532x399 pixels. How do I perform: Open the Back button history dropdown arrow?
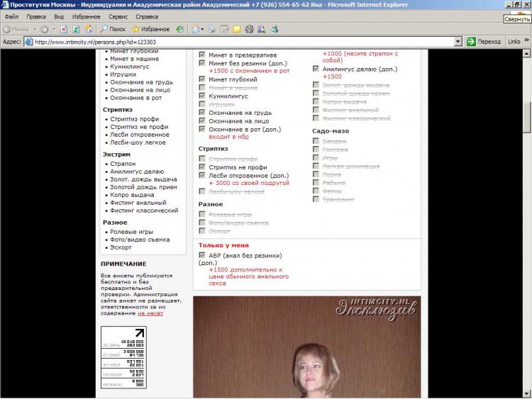pos(35,29)
